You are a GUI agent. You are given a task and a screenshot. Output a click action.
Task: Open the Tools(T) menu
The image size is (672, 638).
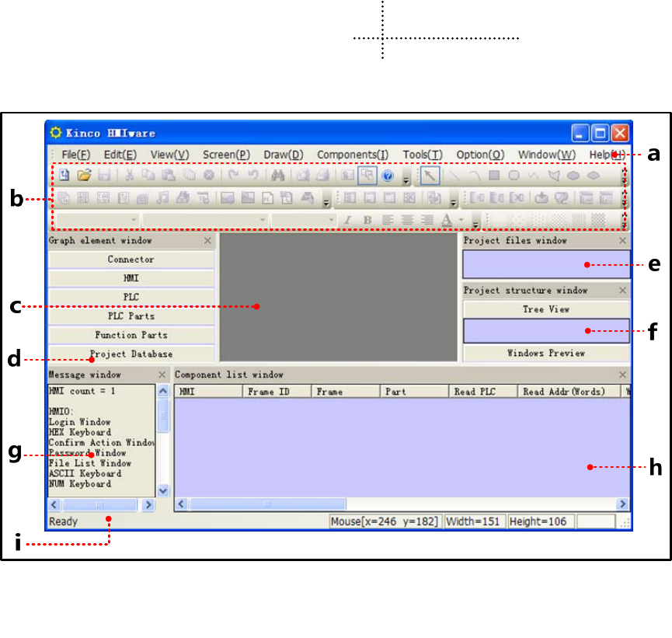point(423,155)
